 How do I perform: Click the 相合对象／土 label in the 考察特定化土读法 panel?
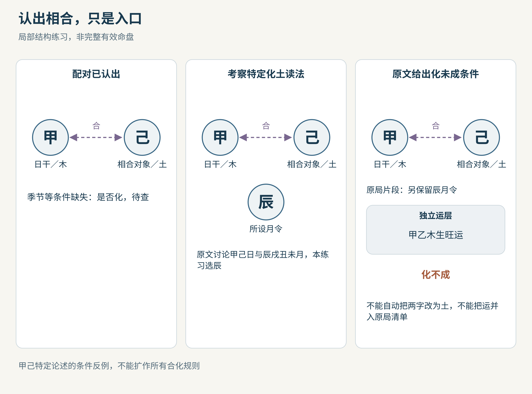(x=312, y=164)
